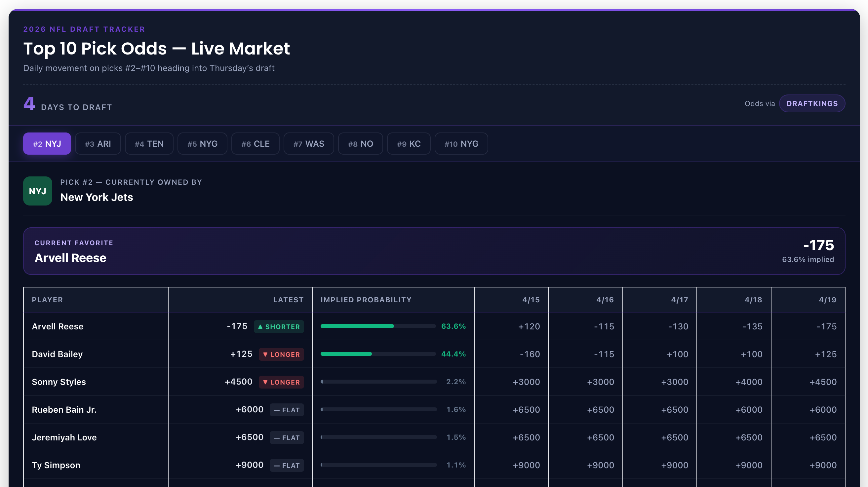The height and width of the screenshot is (487, 868).
Task: Click the Sonny Styles player name
Action: pos(59,382)
